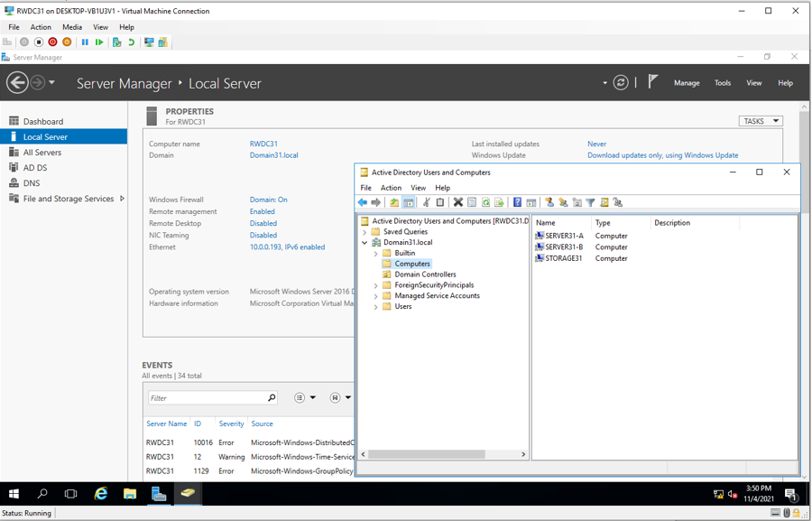Click Last installed updates Never link
This screenshot has width=812, height=521.
pyautogui.click(x=596, y=144)
